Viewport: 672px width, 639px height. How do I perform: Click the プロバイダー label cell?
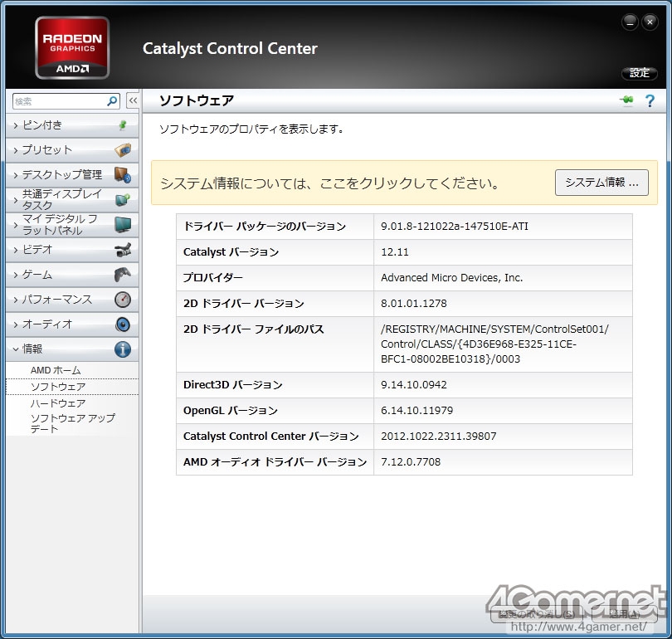click(x=275, y=278)
